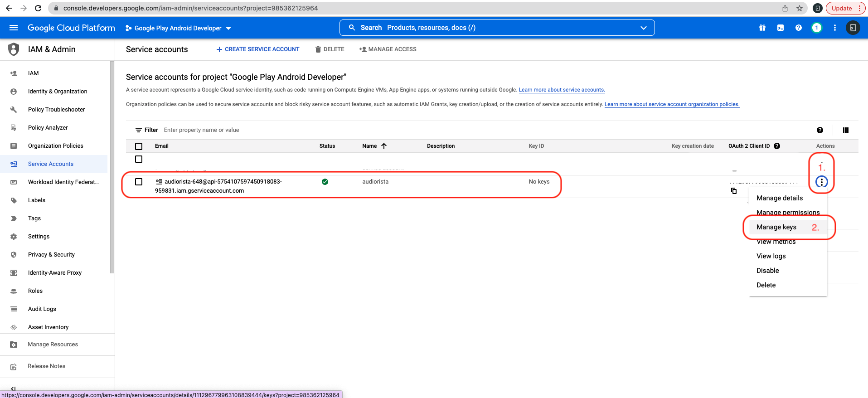Click the Privacy & Security shield icon
The image size is (868, 398).
point(14,254)
